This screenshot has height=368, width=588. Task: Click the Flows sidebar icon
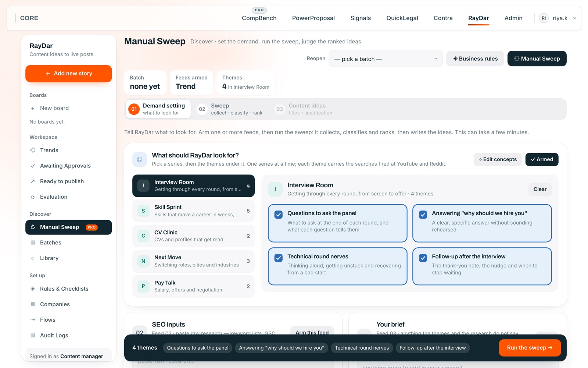pos(33,320)
